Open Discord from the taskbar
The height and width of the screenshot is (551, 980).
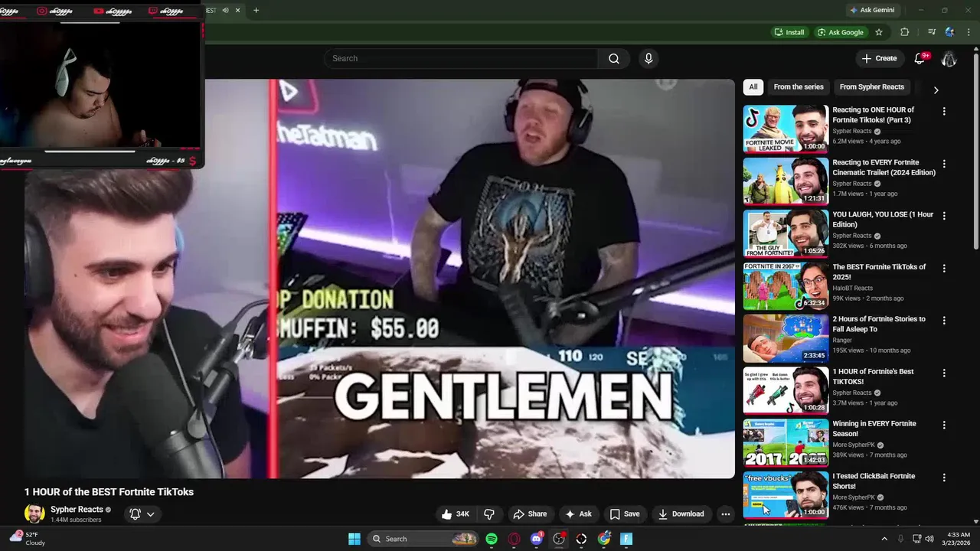point(537,539)
